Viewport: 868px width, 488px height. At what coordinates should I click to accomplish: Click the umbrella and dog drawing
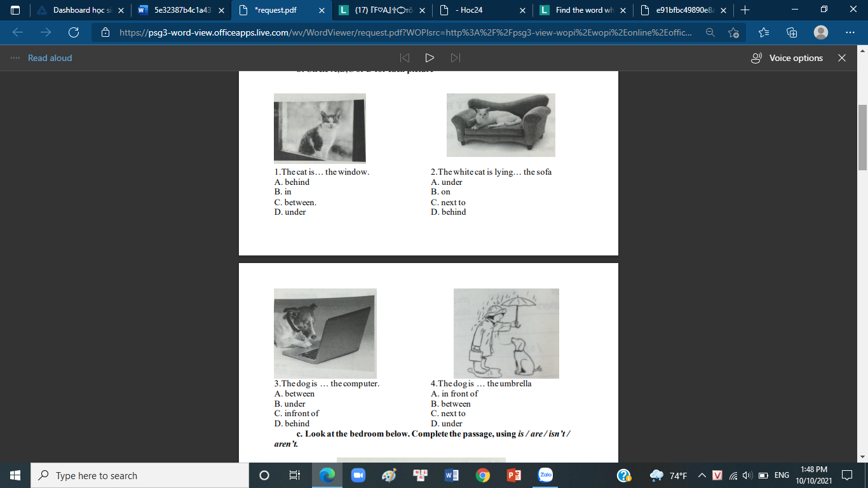[506, 333]
